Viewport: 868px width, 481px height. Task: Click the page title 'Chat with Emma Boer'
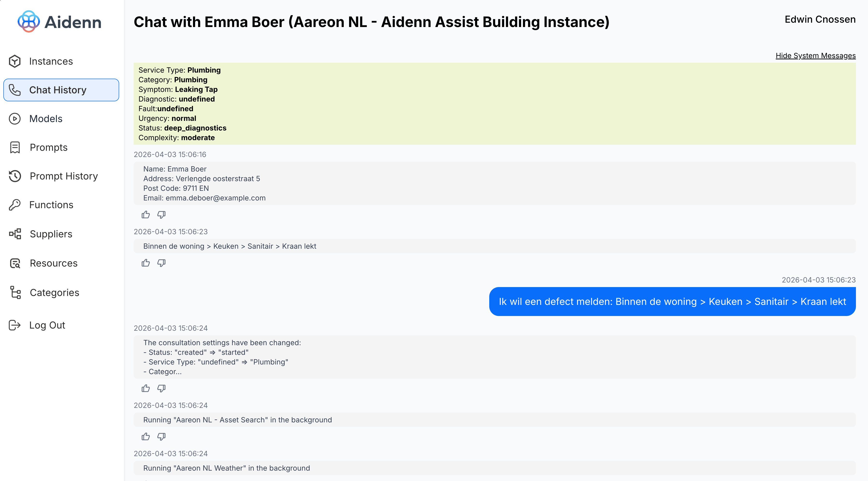click(371, 22)
